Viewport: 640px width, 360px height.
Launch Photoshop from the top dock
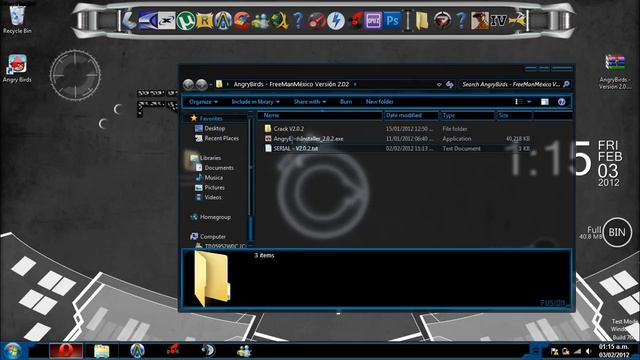click(x=392, y=20)
